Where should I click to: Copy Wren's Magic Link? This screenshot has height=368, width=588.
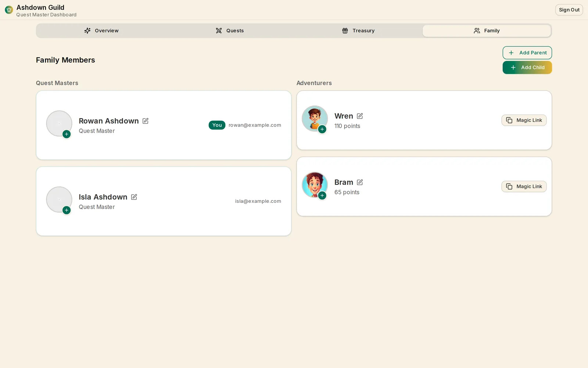pos(524,120)
